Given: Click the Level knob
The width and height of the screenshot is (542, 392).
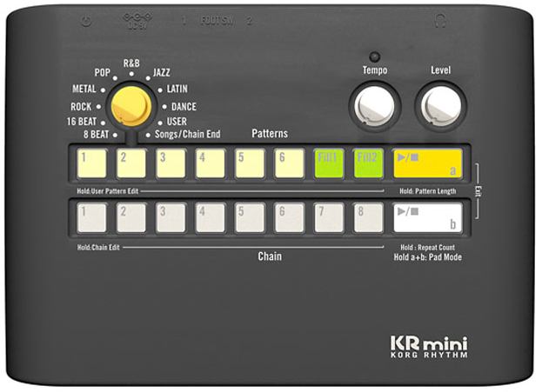Looking at the screenshot, I should click(x=441, y=106).
